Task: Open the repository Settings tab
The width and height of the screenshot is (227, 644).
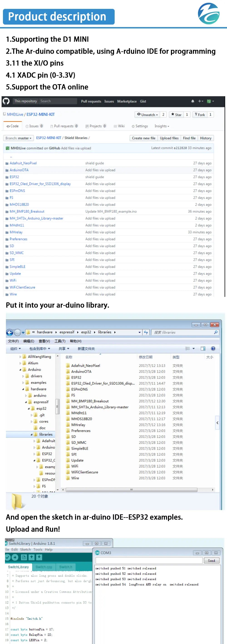Action: tap(140, 126)
